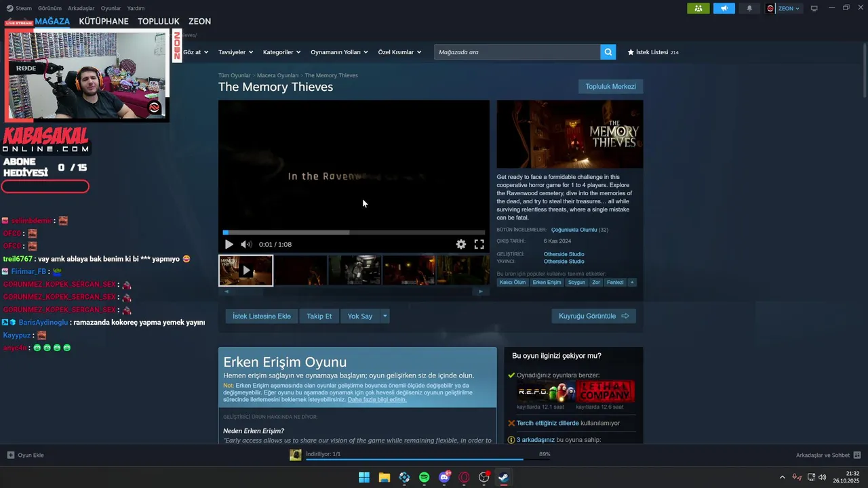Open File Explorer from taskbar
Image resolution: width=868 pixels, height=488 pixels.
(384, 477)
